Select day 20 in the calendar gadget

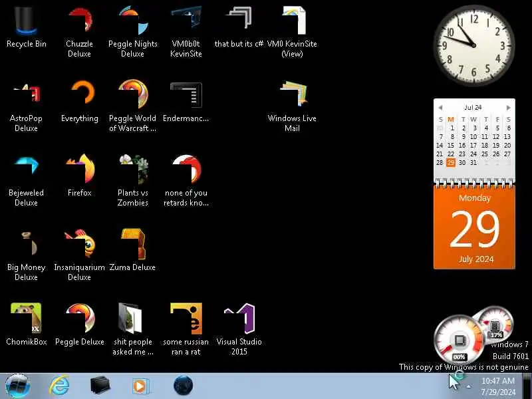pos(507,145)
